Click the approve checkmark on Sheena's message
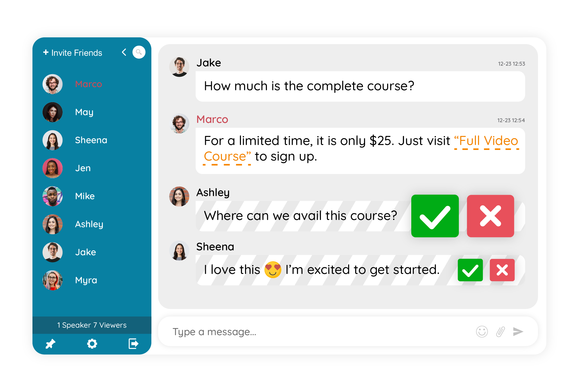Screen dimensions: 579x392 pyautogui.click(x=470, y=270)
